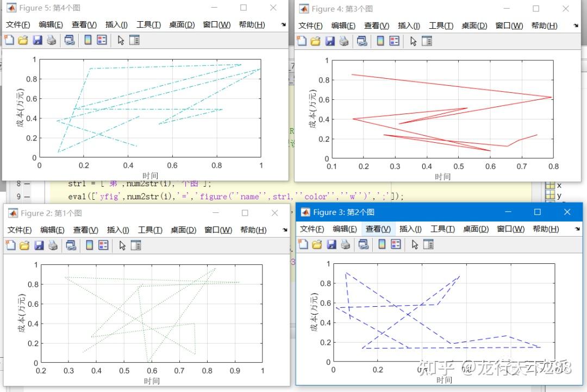587x392 pixels.
Task: Enable plot edit mode in Figure 4
Action: (414, 41)
